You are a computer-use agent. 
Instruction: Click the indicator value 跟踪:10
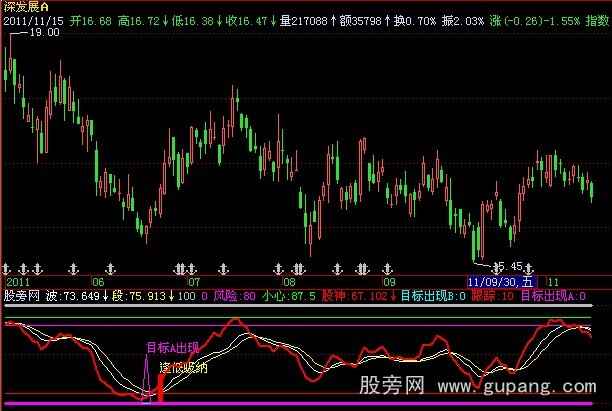pyautogui.click(x=493, y=296)
